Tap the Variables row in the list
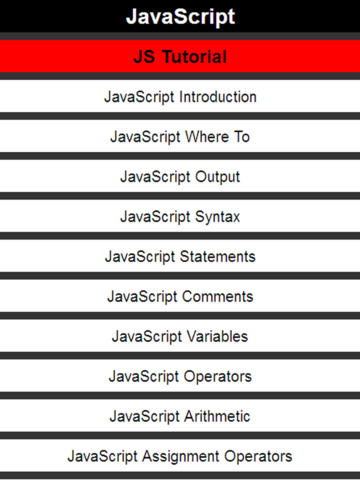Image resolution: width=360 pixels, height=480 pixels. click(x=180, y=336)
